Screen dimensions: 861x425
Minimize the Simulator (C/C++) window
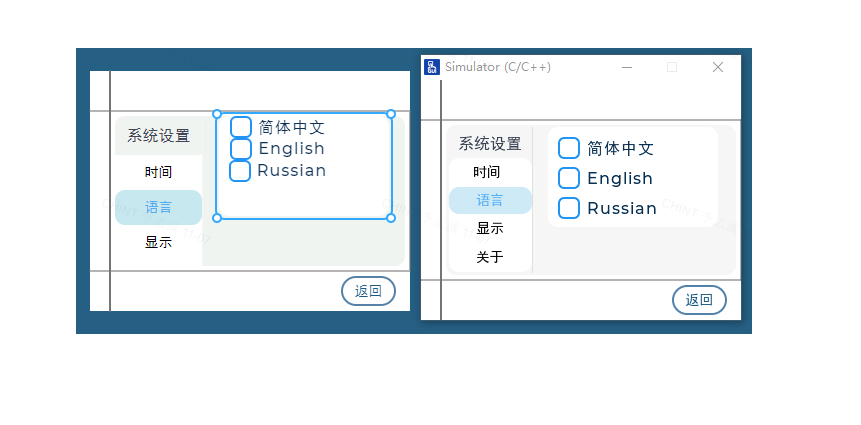point(627,67)
